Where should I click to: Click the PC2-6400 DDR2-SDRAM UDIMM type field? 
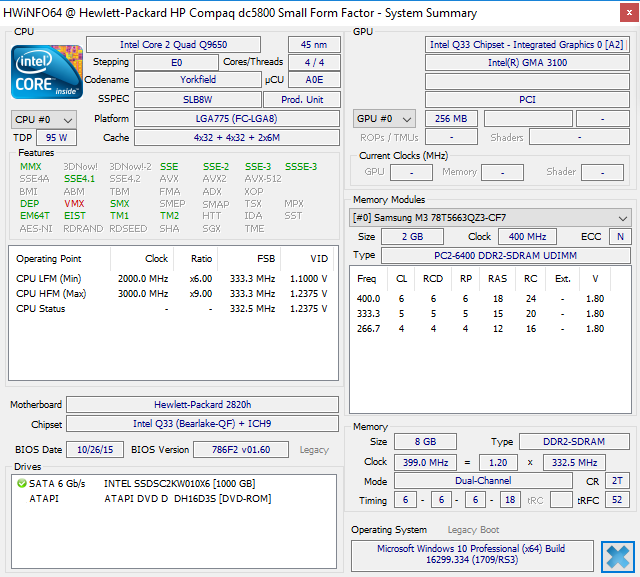point(506,255)
